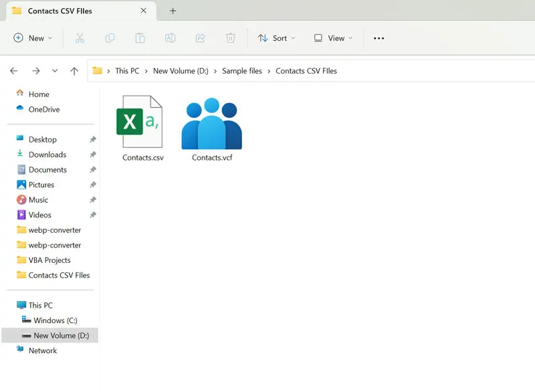
Task: Click the Paste clipboard icon
Action: [140, 38]
